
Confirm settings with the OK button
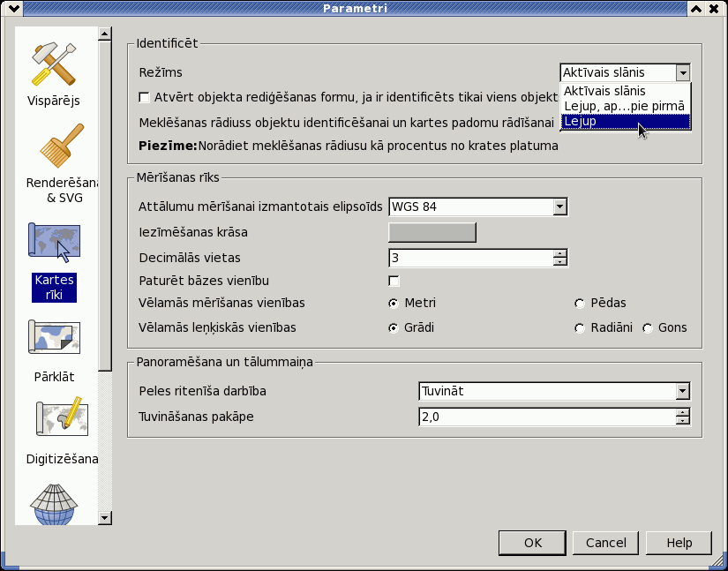(532, 543)
